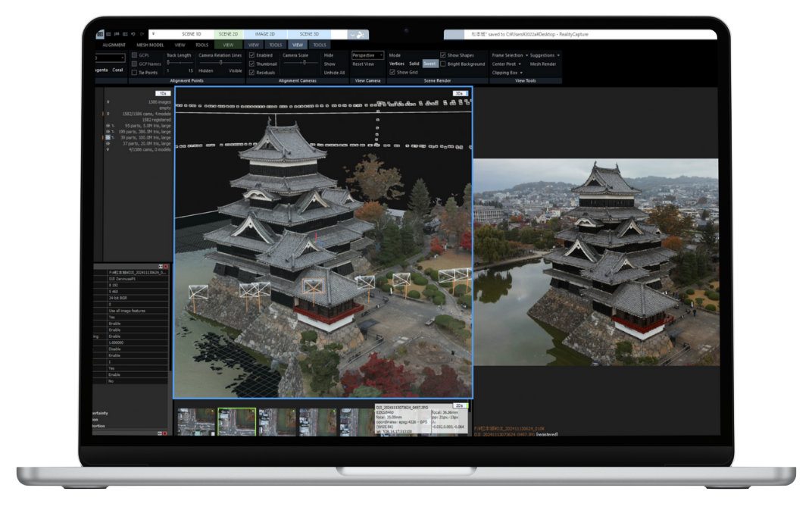Screen dimensions: 812x513
Task: Open the color scheme dropdown above Coral
Action: tap(110, 58)
